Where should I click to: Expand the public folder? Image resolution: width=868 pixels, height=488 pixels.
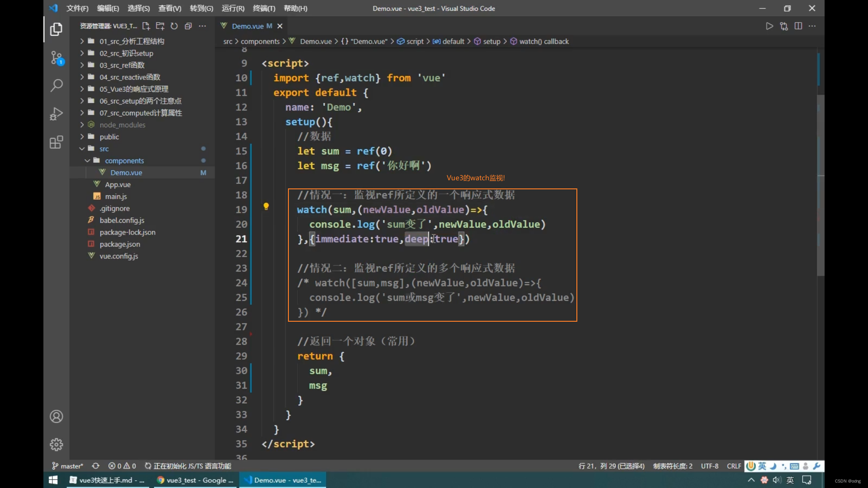tap(142, 137)
